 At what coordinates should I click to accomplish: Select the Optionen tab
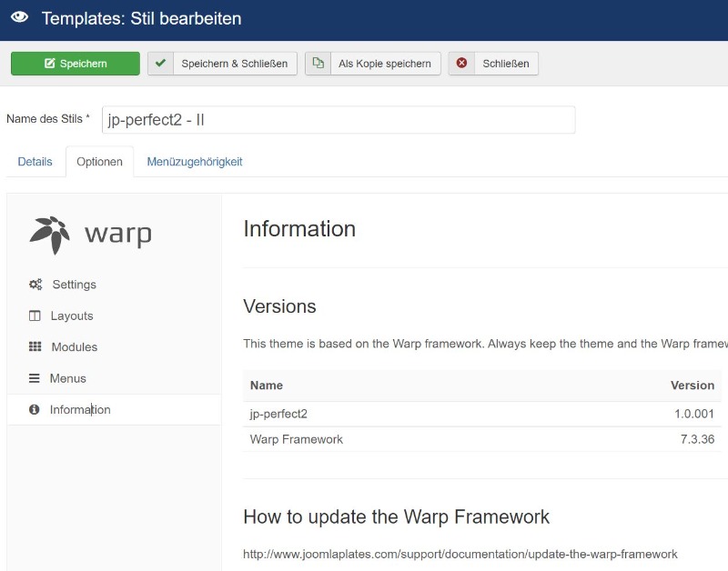point(100,162)
